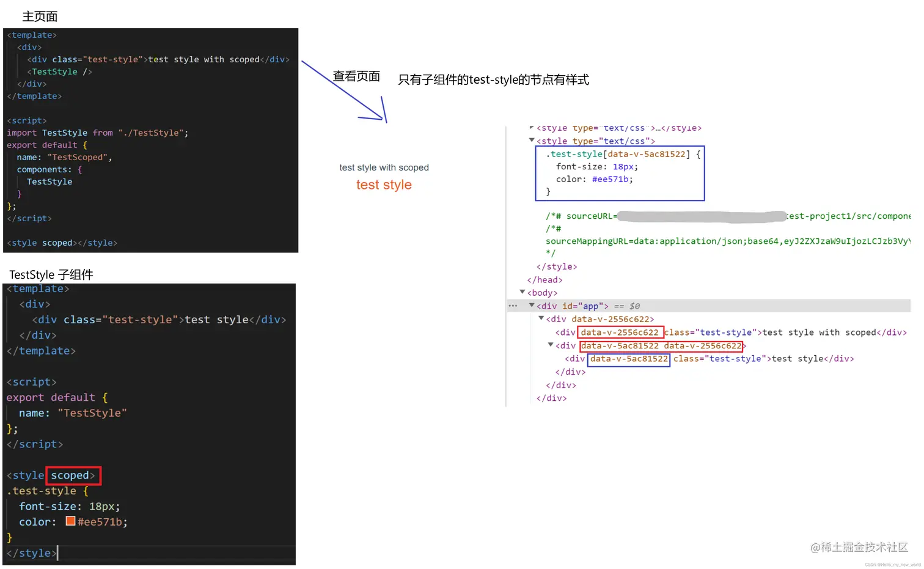Screen dimensions: 924x569
Task: Collapse the body element in DevTools
Action: 522,292
